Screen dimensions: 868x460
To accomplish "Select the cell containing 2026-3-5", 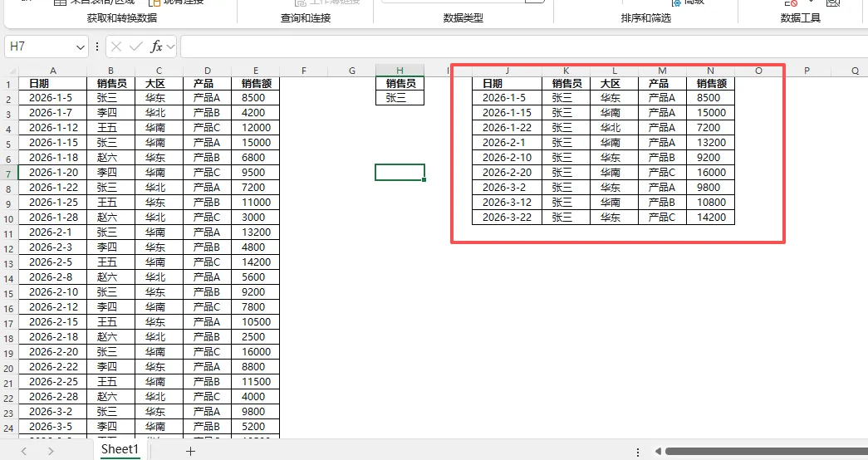I will [52, 426].
